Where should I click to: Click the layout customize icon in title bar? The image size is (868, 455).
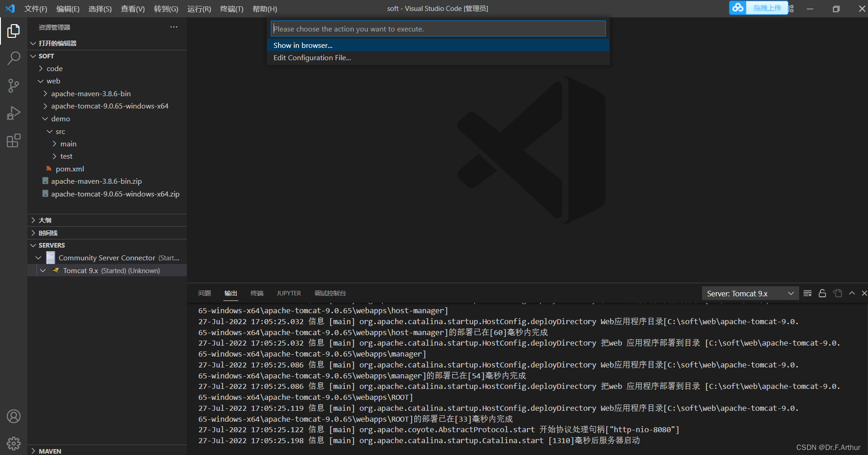pyautogui.click(x=791, y=9)
